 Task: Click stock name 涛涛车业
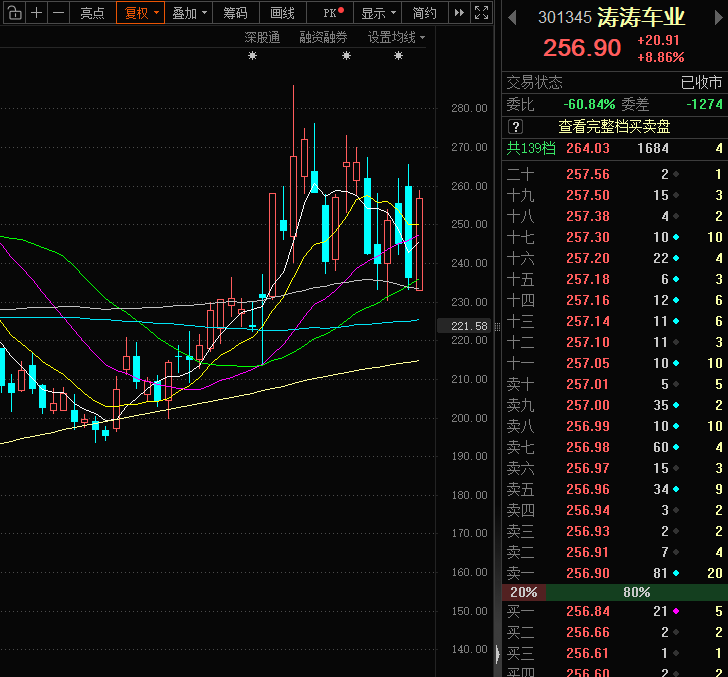[641, 17]
